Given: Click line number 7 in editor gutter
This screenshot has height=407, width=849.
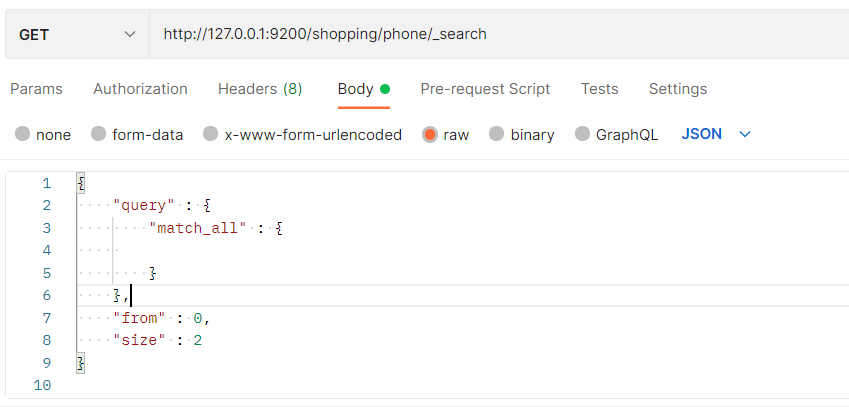Looking at the screenshot, I should click(x=46, y=318).
